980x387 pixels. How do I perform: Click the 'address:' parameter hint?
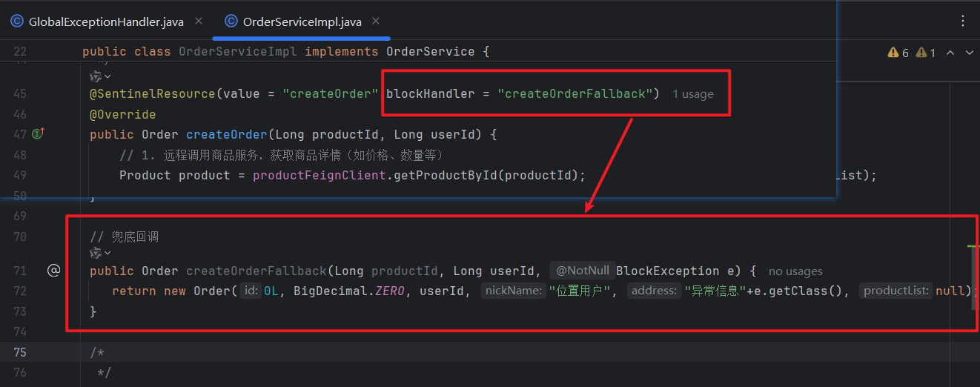(x=654, y=291)
